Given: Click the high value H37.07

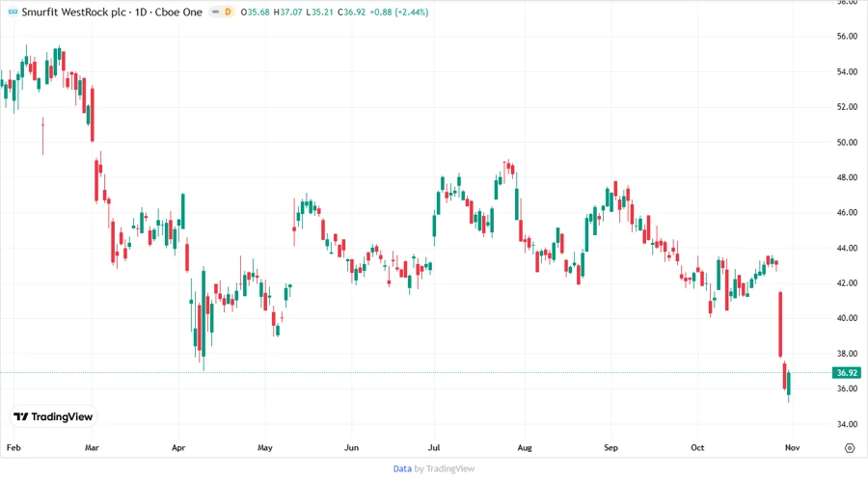Looking at the screenshot, I should (287, 12).
